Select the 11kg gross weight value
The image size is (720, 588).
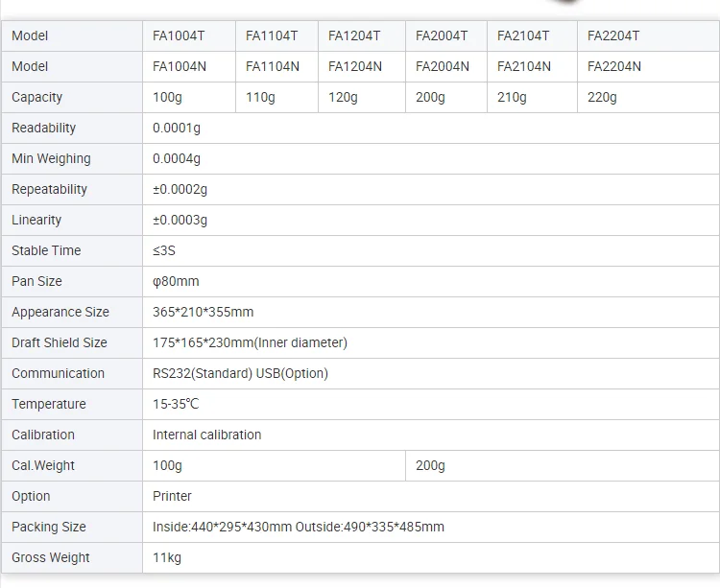tap(167, 557)
